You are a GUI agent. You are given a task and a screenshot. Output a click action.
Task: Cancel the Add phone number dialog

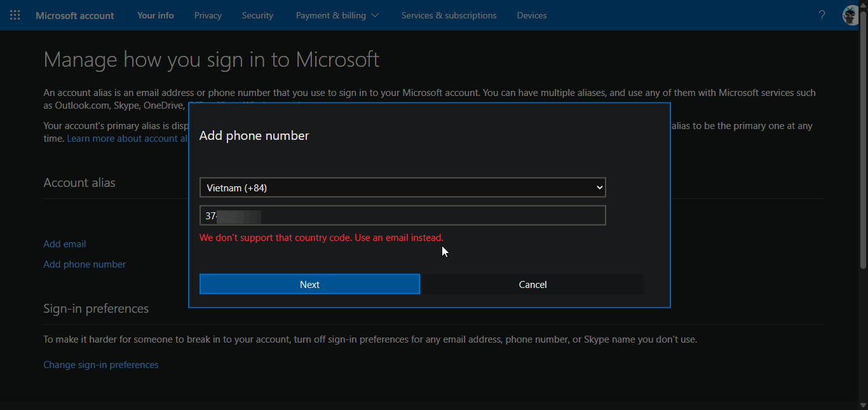click(532, 284)
